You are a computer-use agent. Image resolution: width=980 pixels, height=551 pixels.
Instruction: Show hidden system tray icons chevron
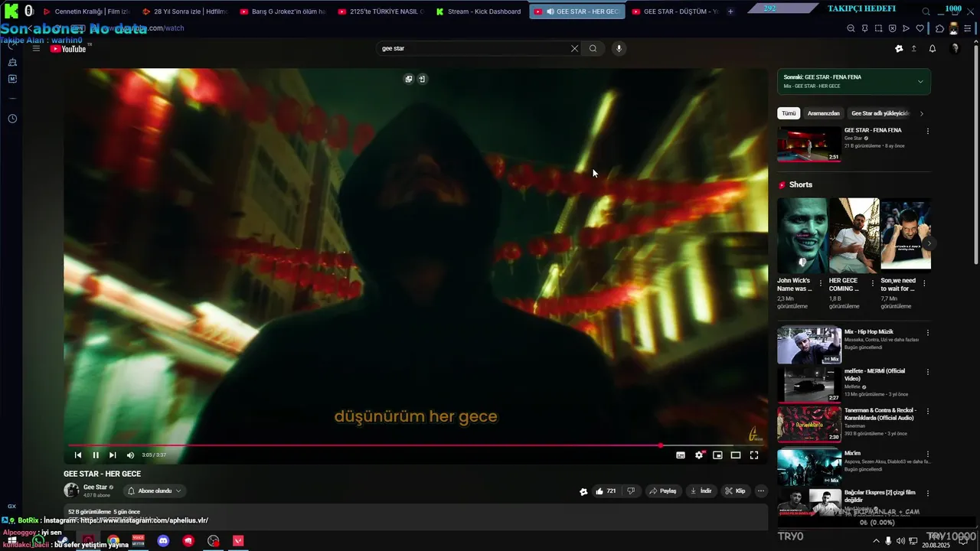(x=876, y=541)
